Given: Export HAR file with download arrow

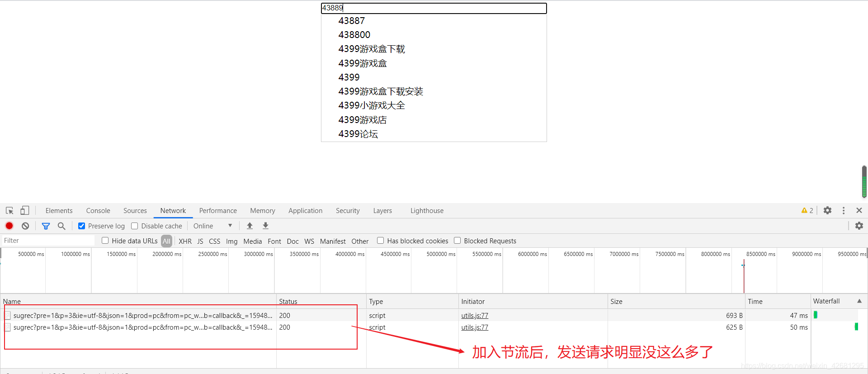Looking at the screenshot, I should pyautogui.click(x=265, y=226).
